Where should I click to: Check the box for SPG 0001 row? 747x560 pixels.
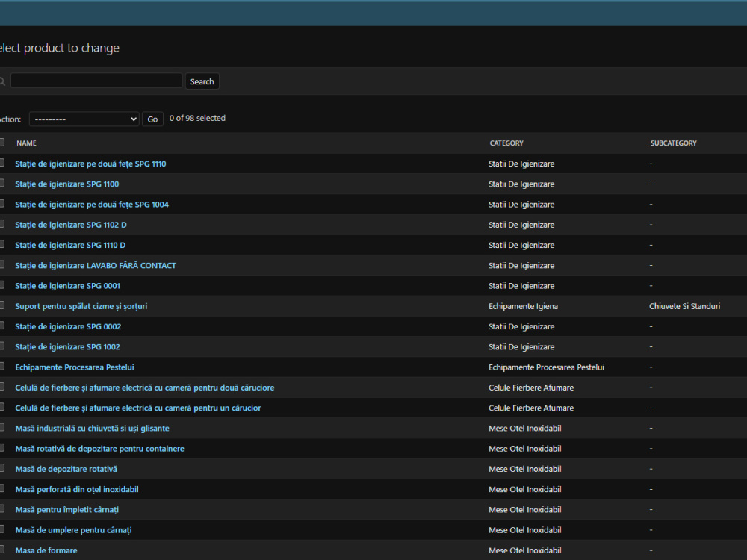1,285
